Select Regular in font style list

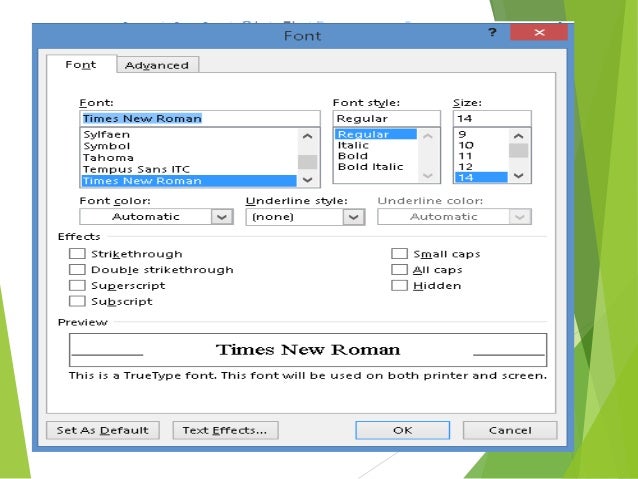pyautogui.click(x=376, y=134)
